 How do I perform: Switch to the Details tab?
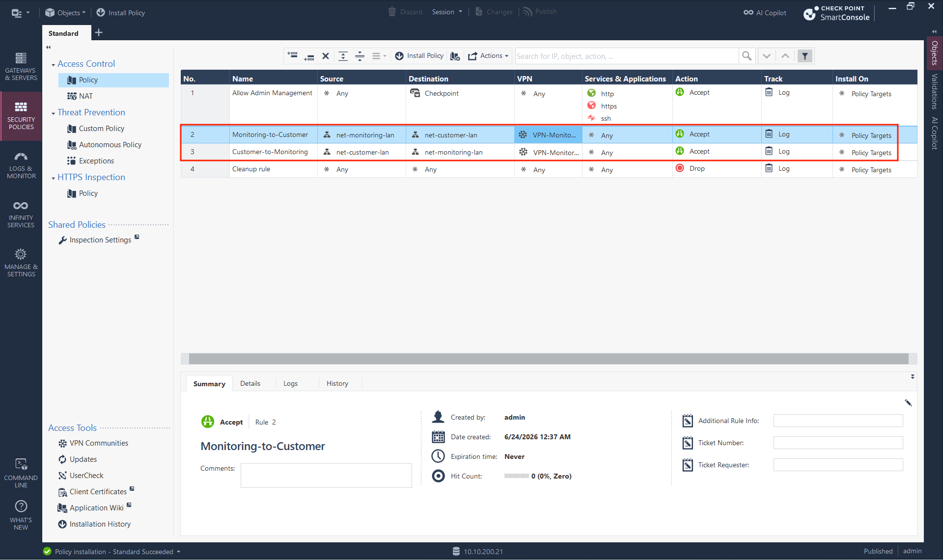(x=250, y=383)
